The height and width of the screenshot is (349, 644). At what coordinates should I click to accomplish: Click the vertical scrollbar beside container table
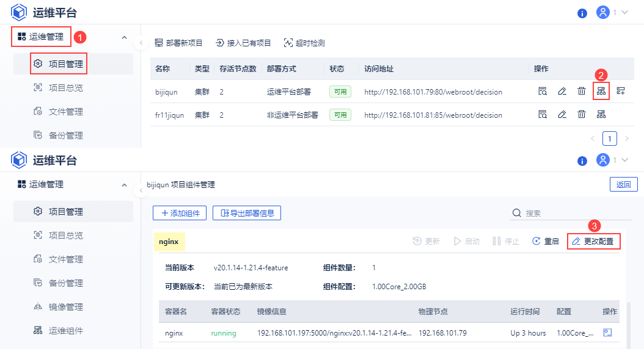[628, 324]
